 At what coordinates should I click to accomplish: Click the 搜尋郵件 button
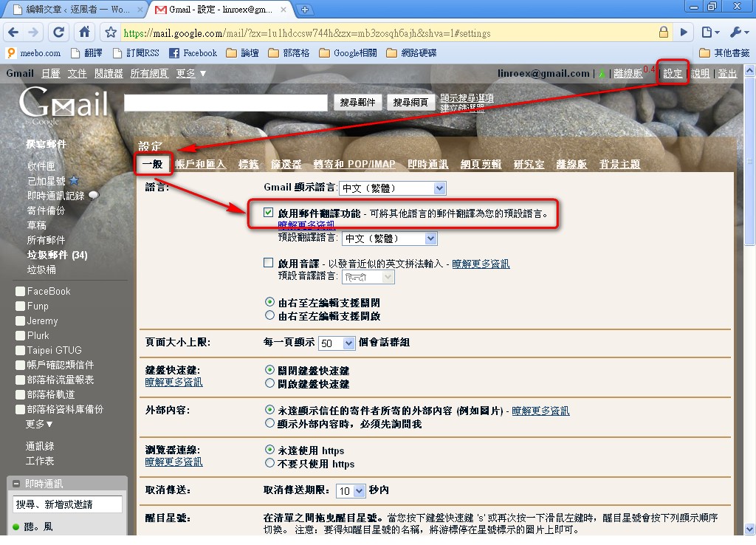[357, 102]
